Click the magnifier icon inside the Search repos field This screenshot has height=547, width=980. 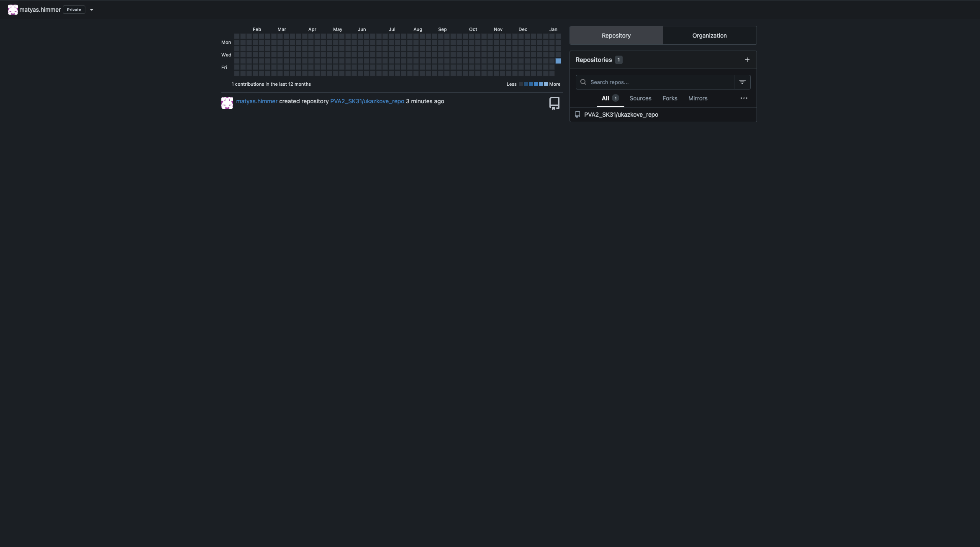[583, 82]
